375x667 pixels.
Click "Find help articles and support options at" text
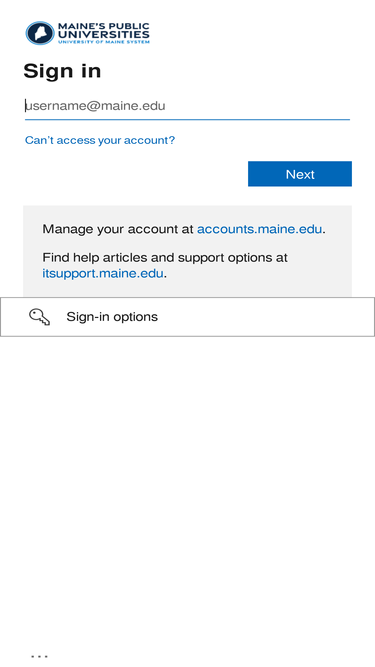(165, 258)
